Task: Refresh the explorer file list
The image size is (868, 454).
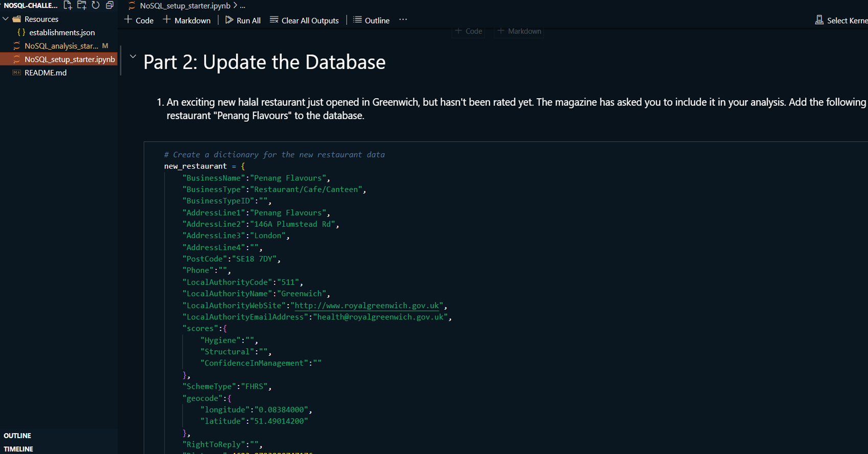Action: point(96,5)
